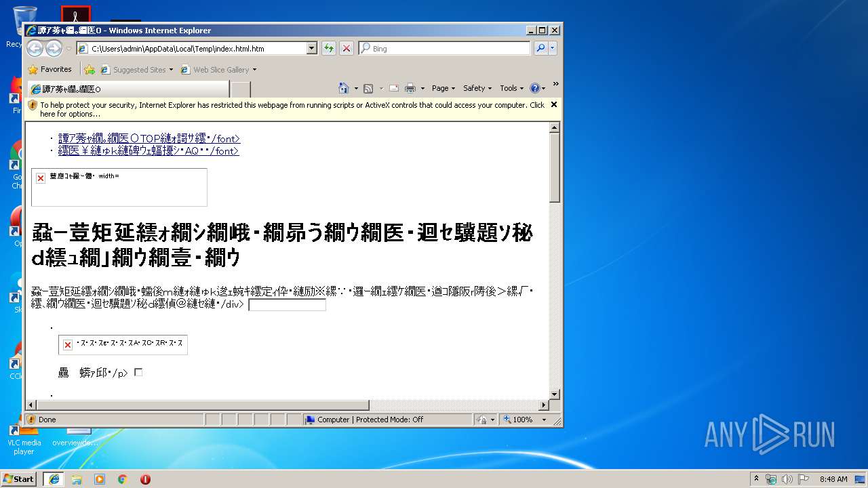This screenshot has height=488, width=868.
Task: Click the security information bar message
Action: pyautogui.click(x=292, y=109)
